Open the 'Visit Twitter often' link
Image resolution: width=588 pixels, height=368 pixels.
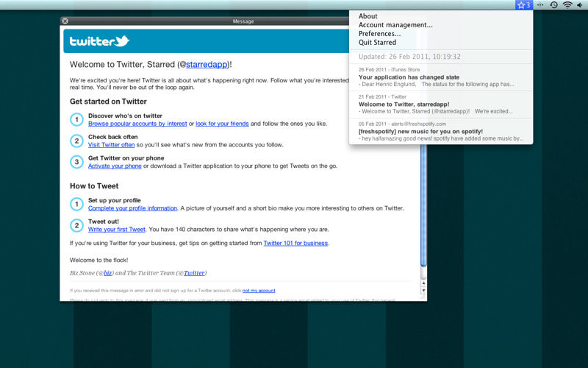pos(112,144)
